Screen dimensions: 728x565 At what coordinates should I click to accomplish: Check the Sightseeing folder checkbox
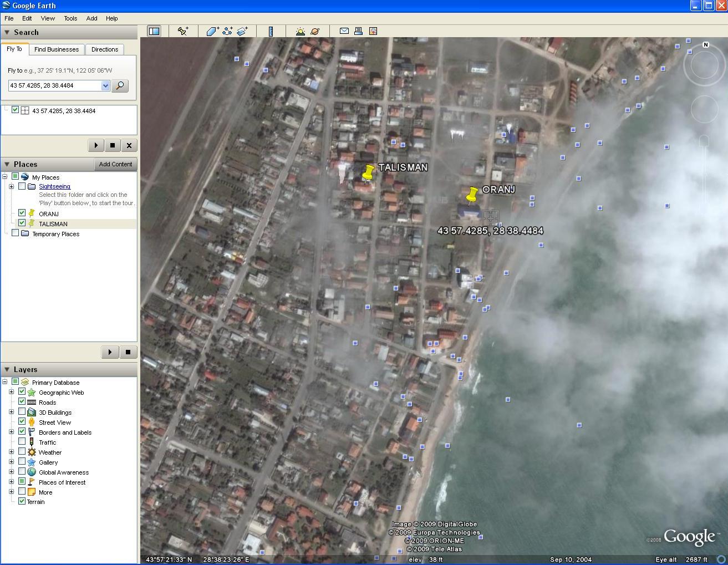click(x=22, y=186)
